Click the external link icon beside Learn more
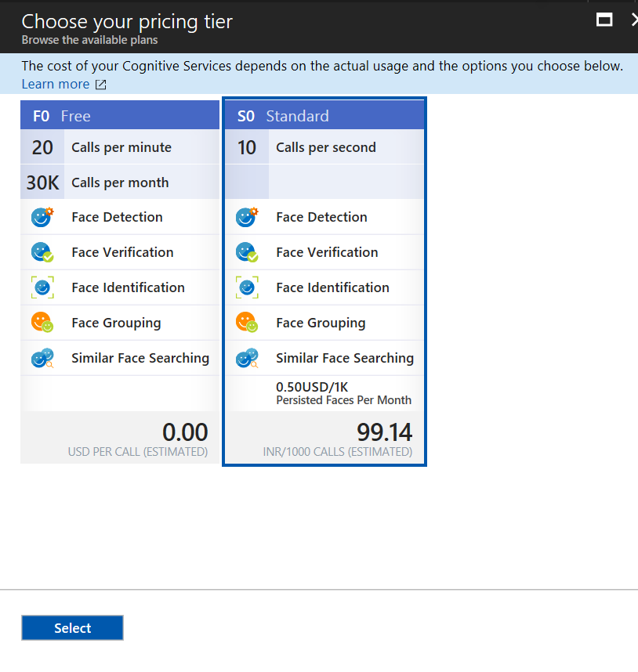This screenshot has height=672, width=638. pos(101,85)
